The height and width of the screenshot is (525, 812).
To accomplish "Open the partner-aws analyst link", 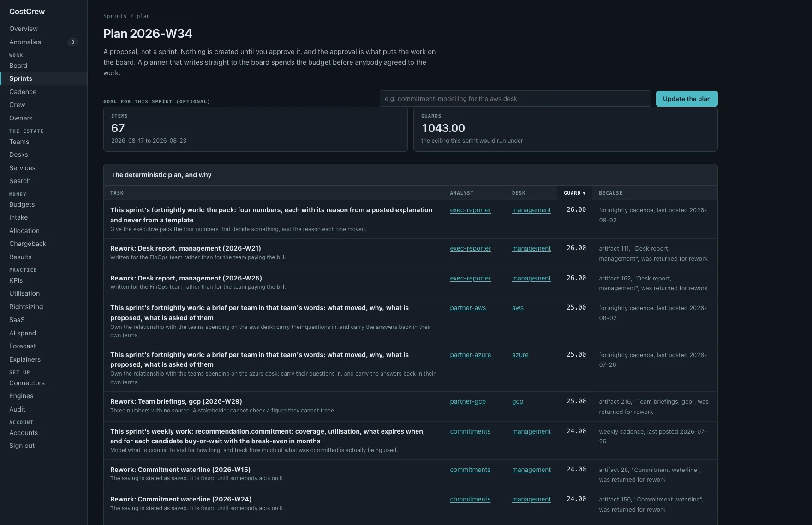I will [x=468, y=308].
